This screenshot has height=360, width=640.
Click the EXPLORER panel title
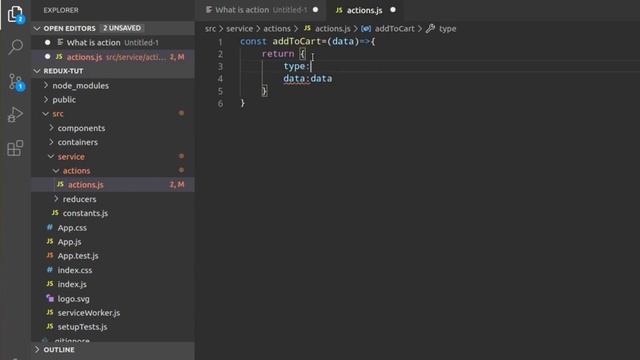(x=61, y=10)
